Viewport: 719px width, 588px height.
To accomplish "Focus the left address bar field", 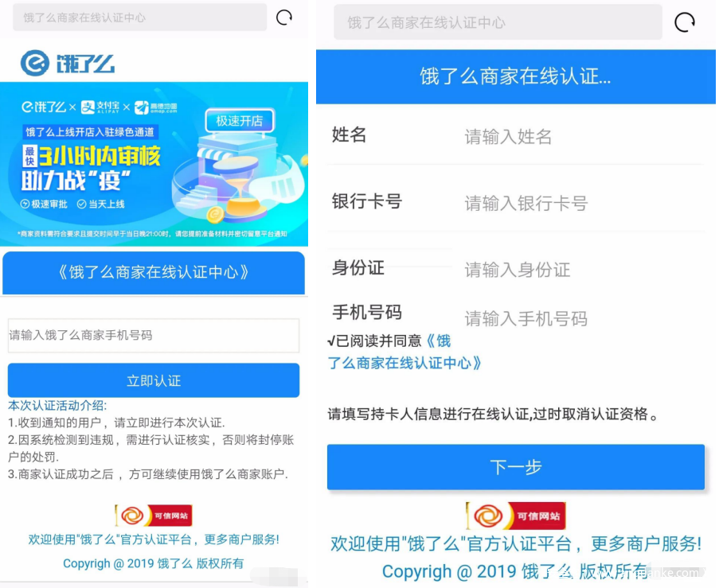I will pos(139,18).
